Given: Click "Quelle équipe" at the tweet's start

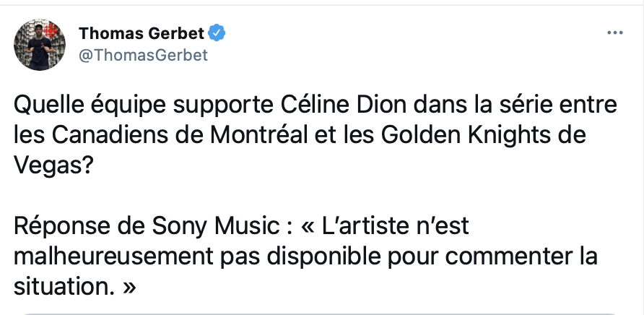Looking at the screenshot, I should (x=86, y=105).
